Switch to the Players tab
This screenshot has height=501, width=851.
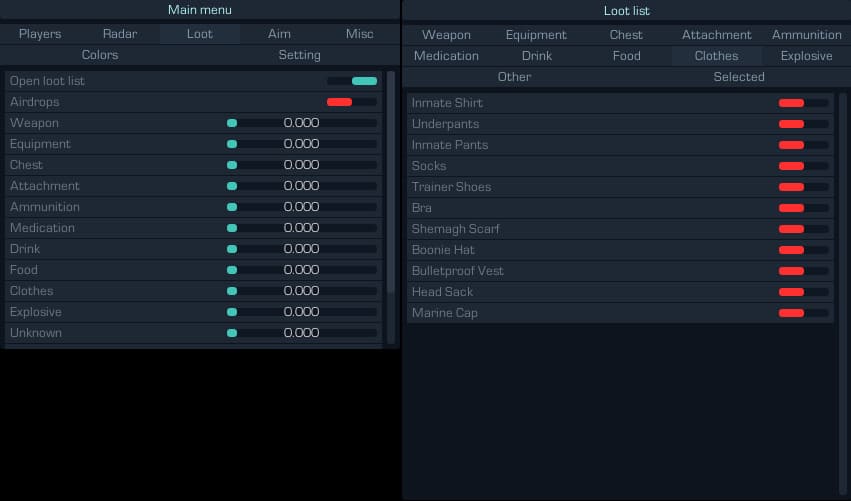coord(40,34)
